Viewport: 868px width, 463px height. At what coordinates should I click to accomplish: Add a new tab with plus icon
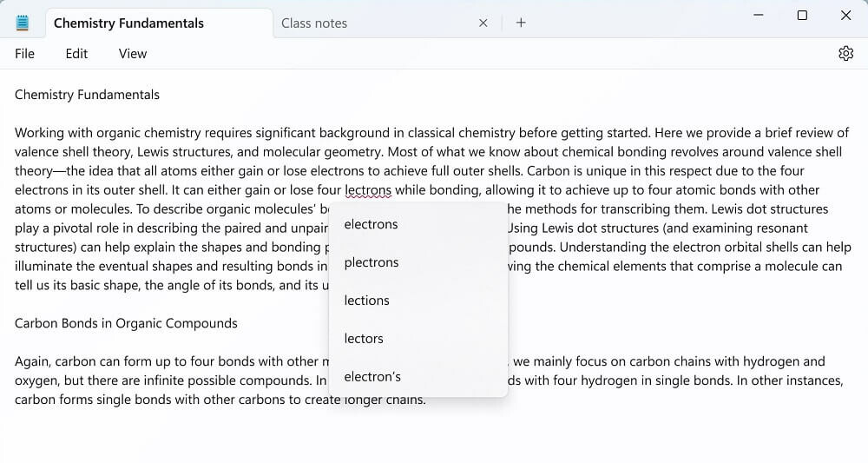tap(520, 23)
